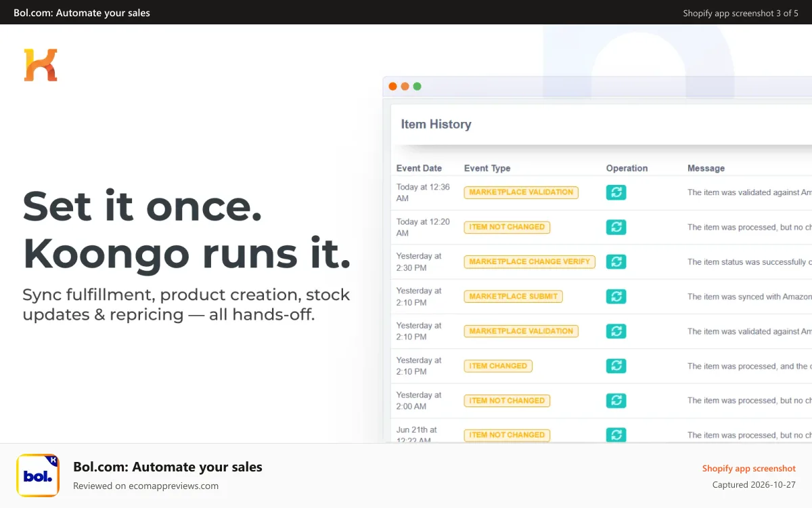812x508 pixels.
Task: Click Item Not Changed tag at Today 12:20 AM
Action: click(507, 227)
